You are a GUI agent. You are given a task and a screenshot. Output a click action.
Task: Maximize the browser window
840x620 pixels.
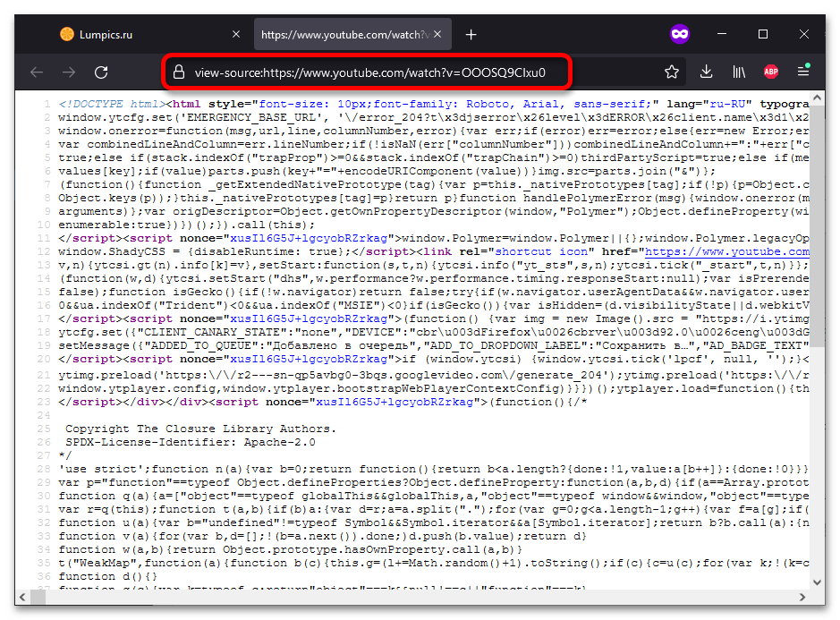tap(763, 34)
